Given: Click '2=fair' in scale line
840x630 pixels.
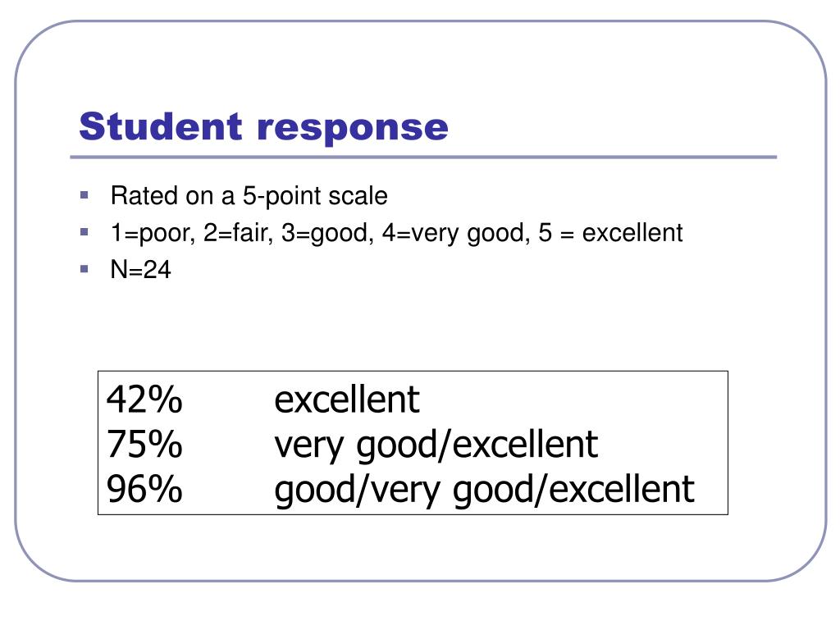Looking at the screenshot, I should 239,233.
